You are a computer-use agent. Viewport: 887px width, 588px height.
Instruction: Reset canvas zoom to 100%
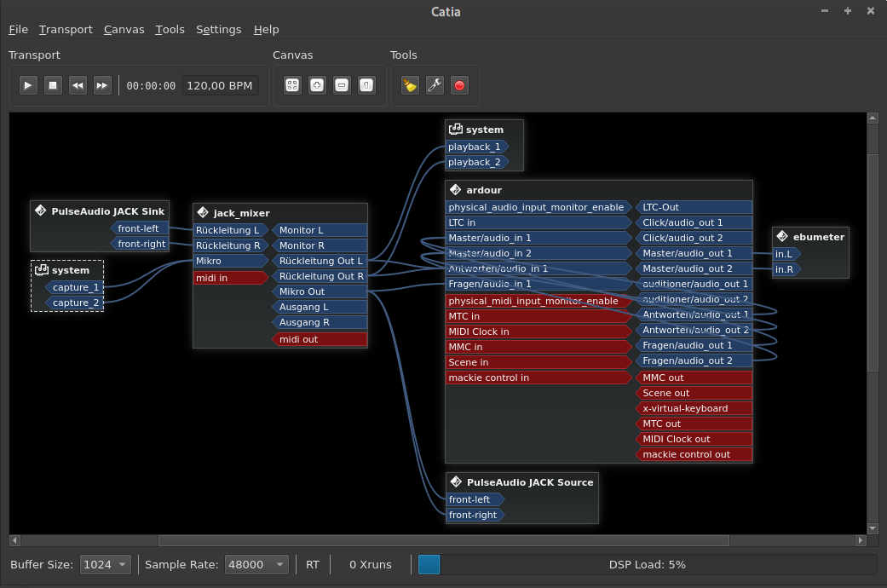(366, 85)
